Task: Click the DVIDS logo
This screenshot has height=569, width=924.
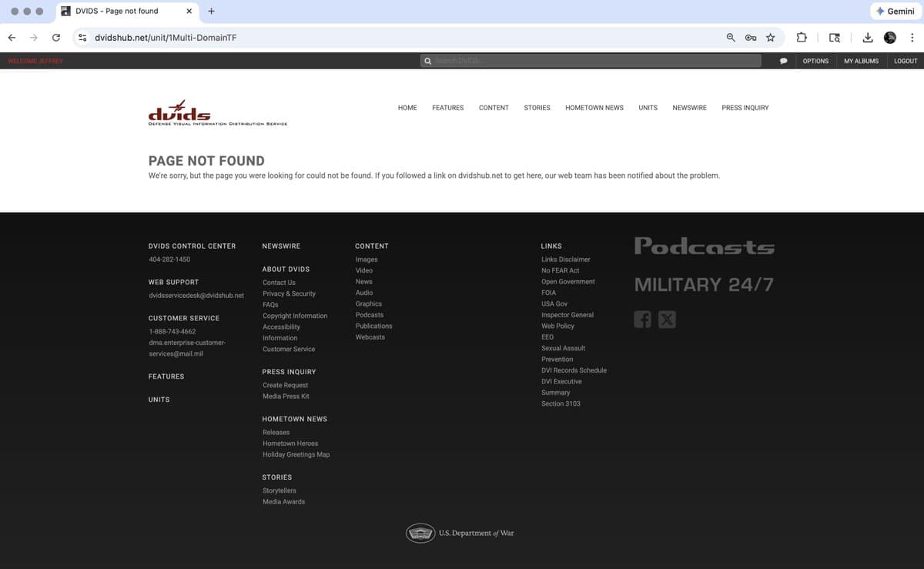Action: click(218, 112)
